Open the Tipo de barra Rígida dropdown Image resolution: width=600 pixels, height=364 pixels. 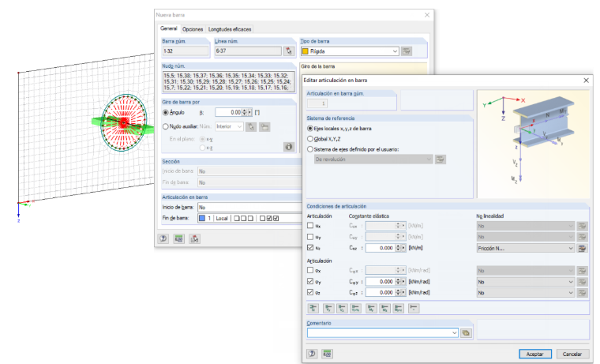pos(350,51)
